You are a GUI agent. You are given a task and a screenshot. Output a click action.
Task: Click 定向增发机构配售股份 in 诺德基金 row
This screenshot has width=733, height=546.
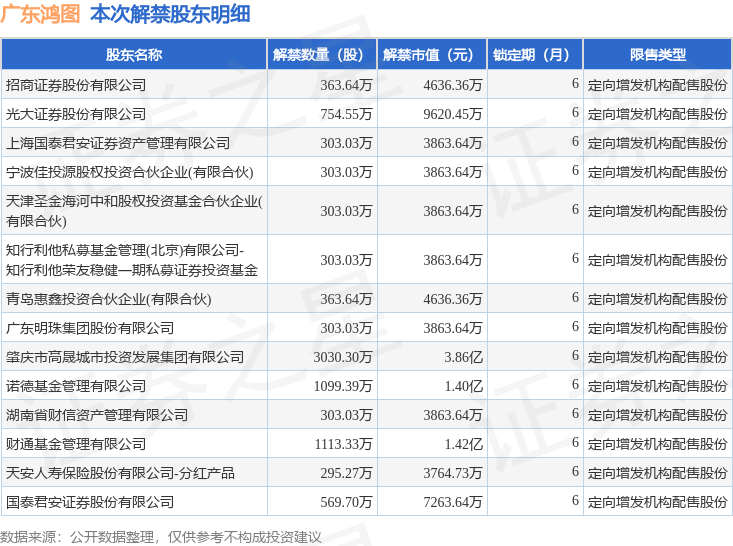pyautogui.click(x=657, y=386)
